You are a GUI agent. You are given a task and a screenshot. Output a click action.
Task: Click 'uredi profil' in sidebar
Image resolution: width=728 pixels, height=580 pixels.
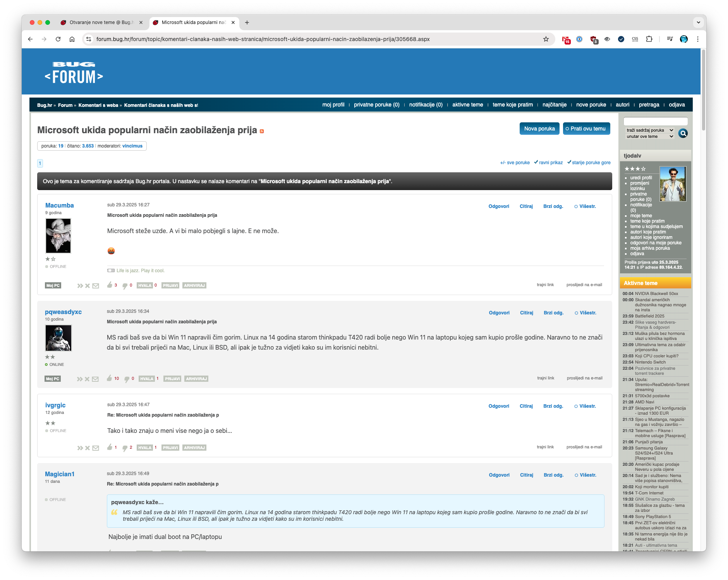pyautogui.click(x=641, y=178)
